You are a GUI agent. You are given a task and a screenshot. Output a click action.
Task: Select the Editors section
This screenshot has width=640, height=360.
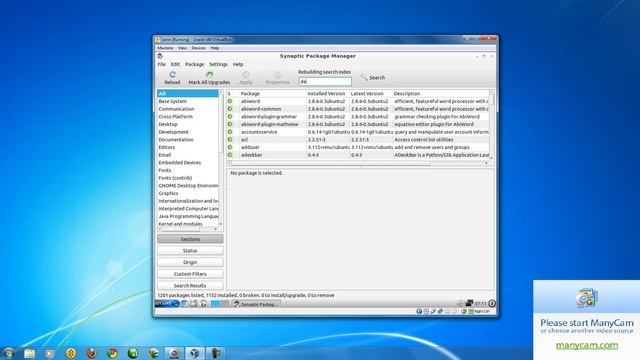pyautogui.click(x=188, y=147)
